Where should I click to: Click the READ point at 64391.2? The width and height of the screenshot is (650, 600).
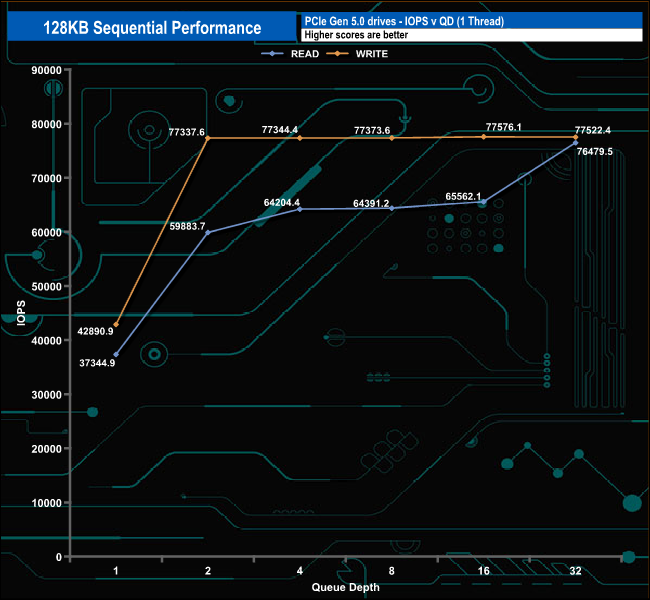392,208
